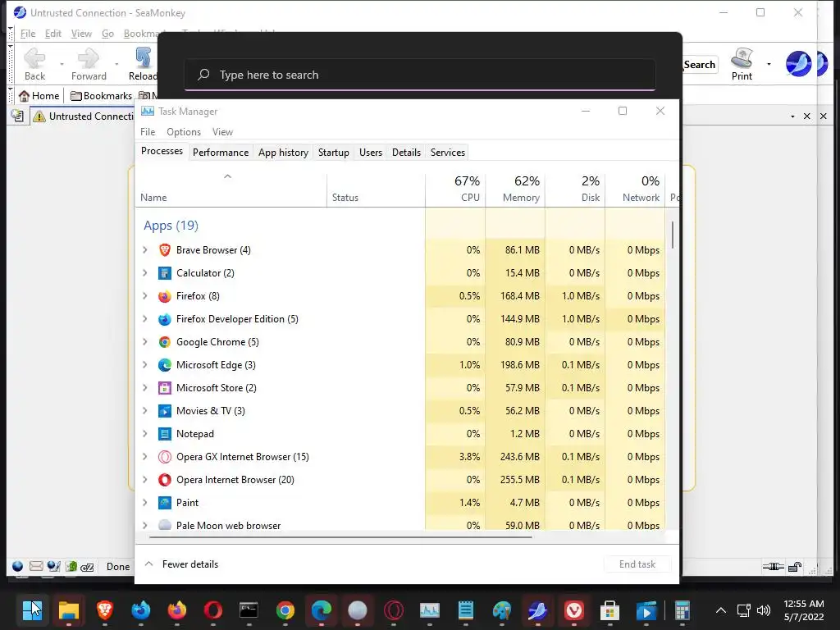The height and width of the screenshot is (630, 840).
Task: Sort processes by the Memory column
Action: click(515, 189)
